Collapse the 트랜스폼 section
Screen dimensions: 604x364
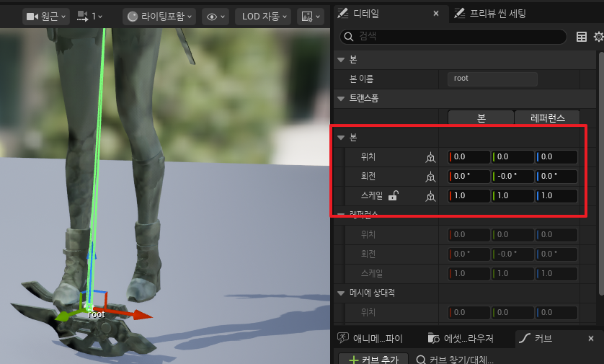[x=342, y=98]
